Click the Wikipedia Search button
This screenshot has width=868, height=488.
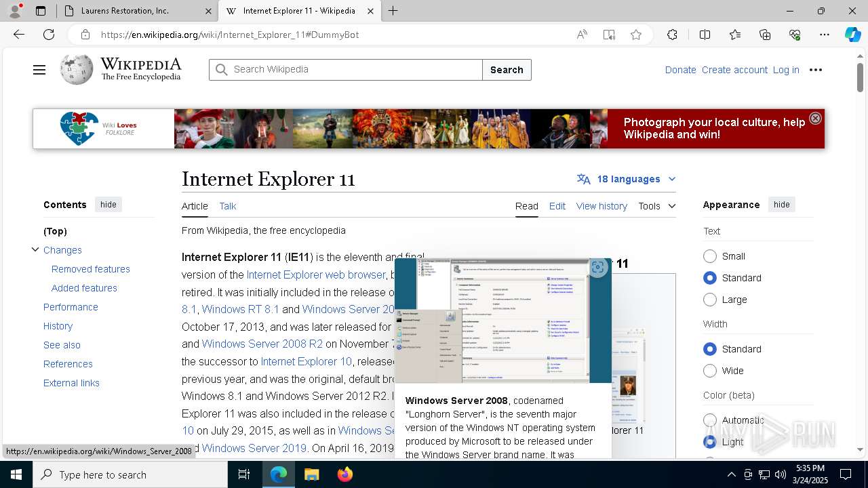pos(507,70)
